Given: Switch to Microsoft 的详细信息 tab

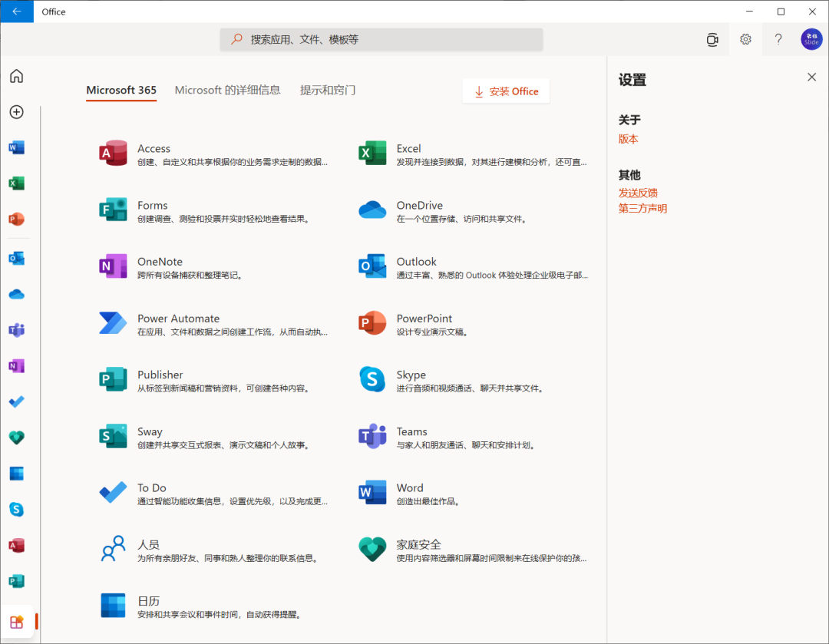Looking at the screenshot, I should pos(227,91).
